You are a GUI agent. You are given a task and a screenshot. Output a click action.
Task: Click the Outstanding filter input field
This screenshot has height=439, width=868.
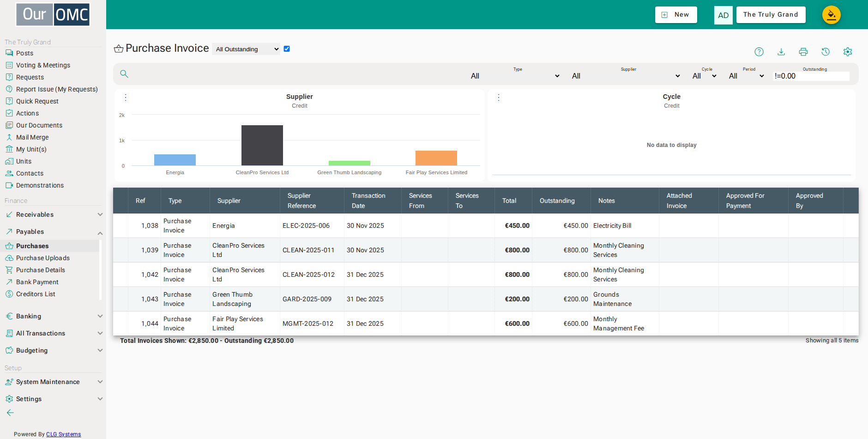click(811, 76)
